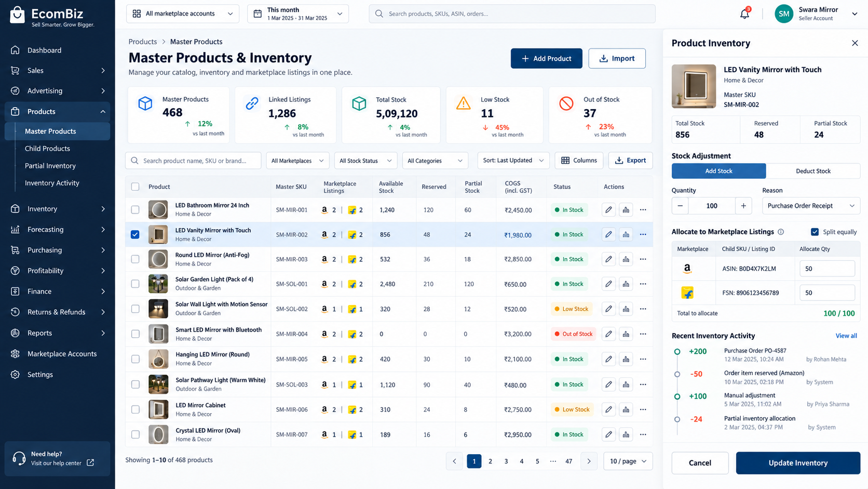The width and height of the screenshot is (868, 489).
Task: Click the Amazon logo in allocation table
Action: point(687,269)
